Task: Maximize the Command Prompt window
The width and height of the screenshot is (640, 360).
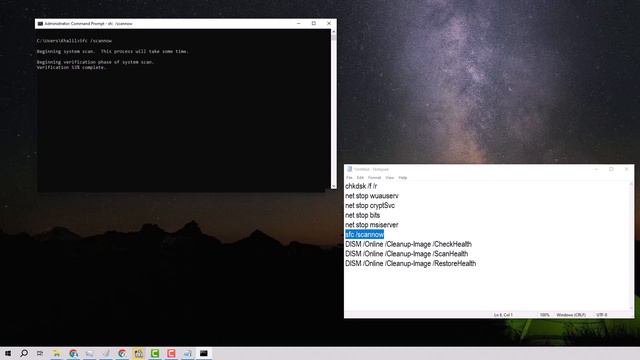Action: [313, 24]
